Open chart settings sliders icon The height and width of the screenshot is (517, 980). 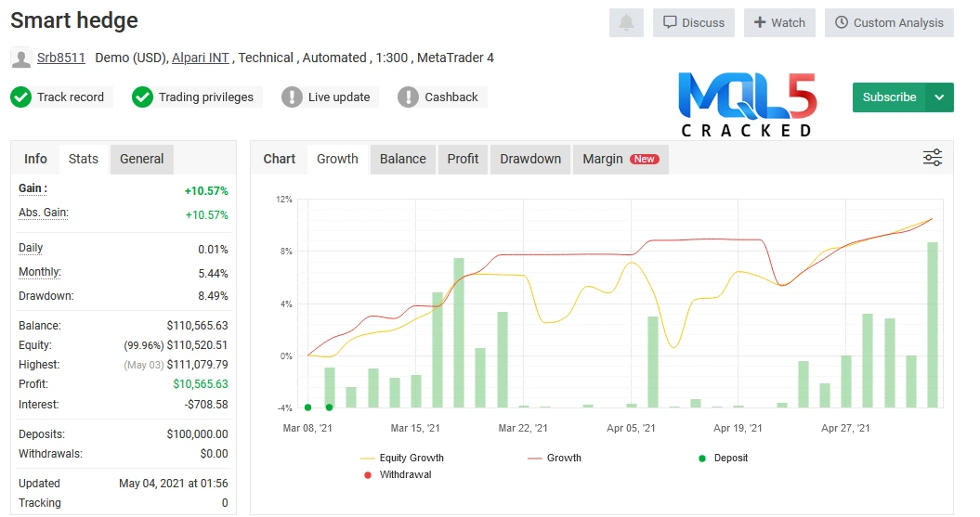933,158
